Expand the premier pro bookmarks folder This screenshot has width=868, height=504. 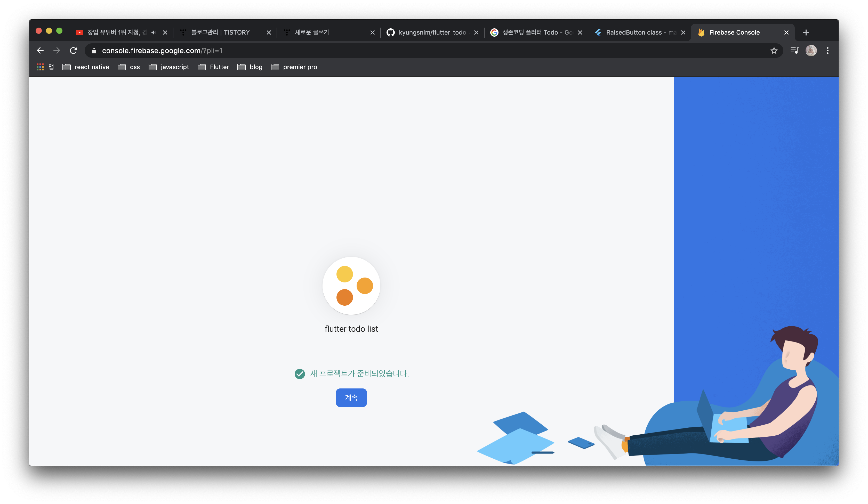(x=294, y=67)
